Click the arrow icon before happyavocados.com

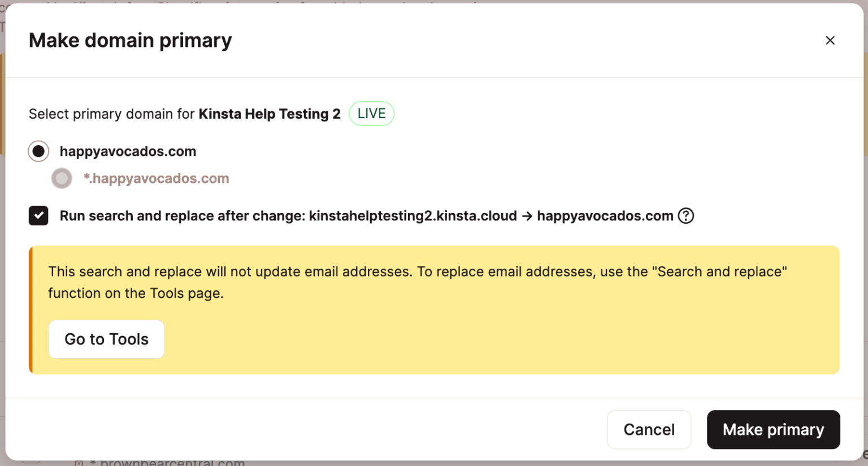click(x=527, y=216)
